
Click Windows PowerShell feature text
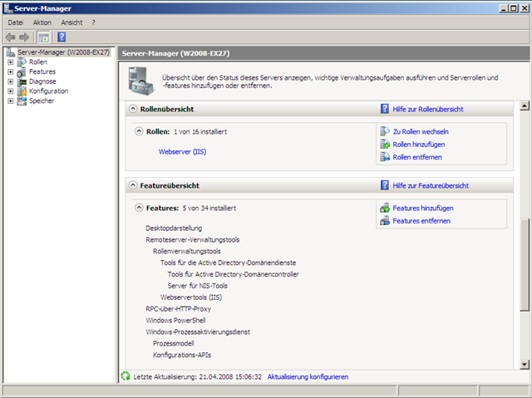coord(175,321)
